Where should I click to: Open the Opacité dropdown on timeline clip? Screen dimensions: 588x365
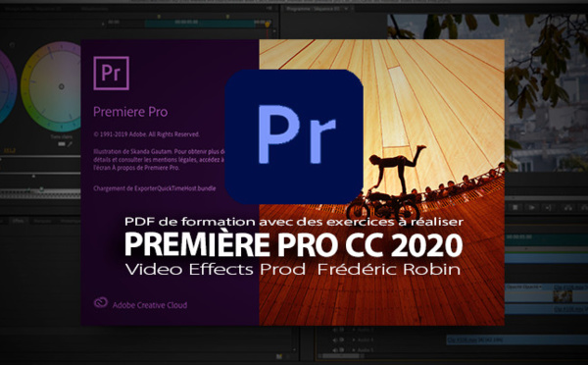click(523, 287)
